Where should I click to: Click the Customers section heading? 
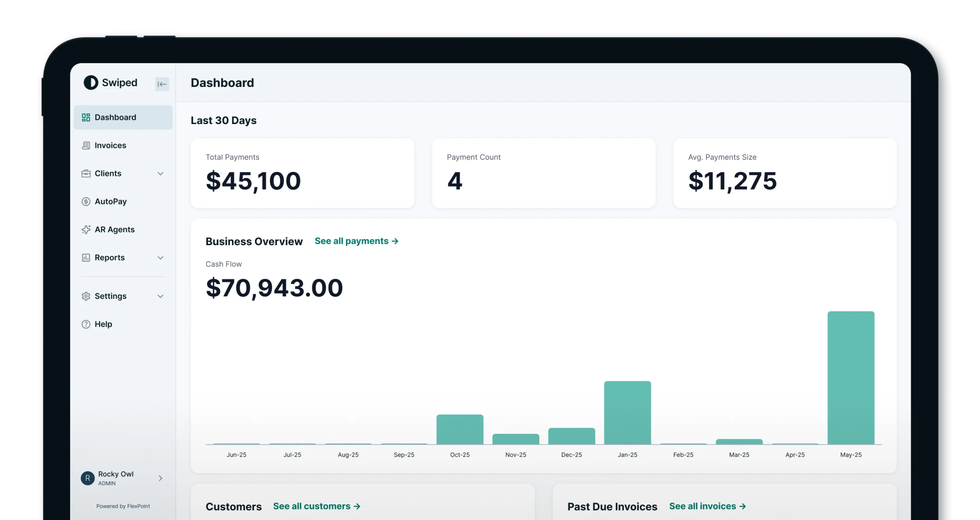coord(234,507)
